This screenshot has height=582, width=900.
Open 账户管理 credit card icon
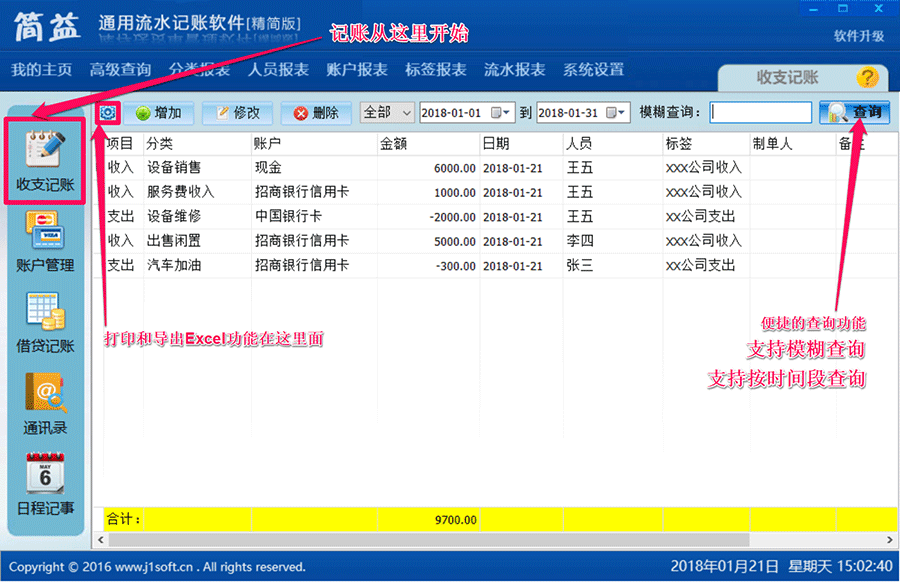pos(45,230)
